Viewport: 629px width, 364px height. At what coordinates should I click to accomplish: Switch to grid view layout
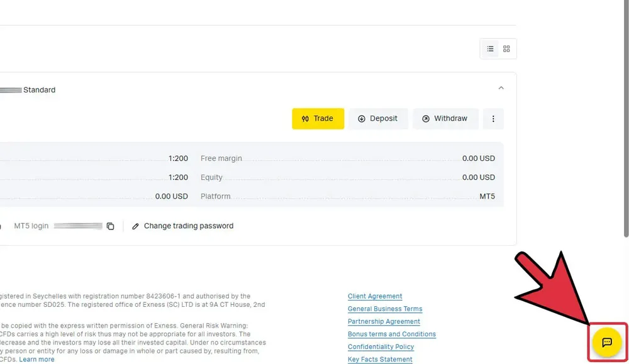[x=506, y=49]
